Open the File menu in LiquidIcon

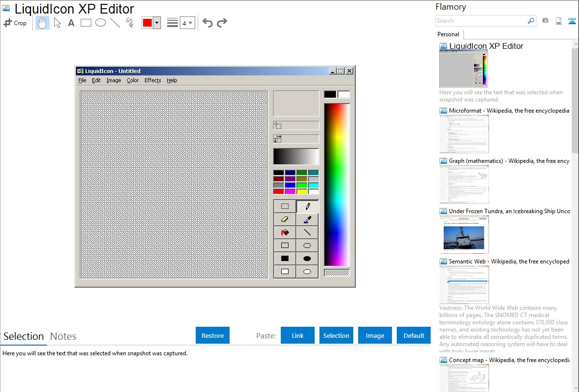coord(82,80)
